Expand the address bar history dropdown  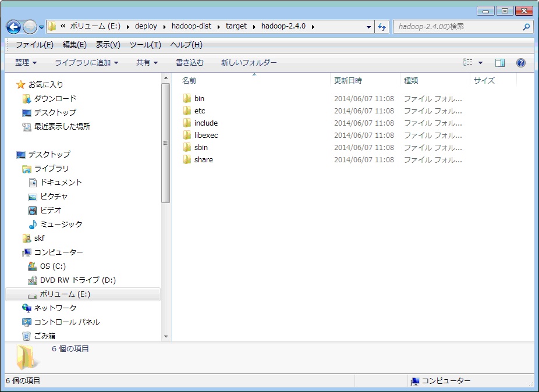(x=369, y=27)
